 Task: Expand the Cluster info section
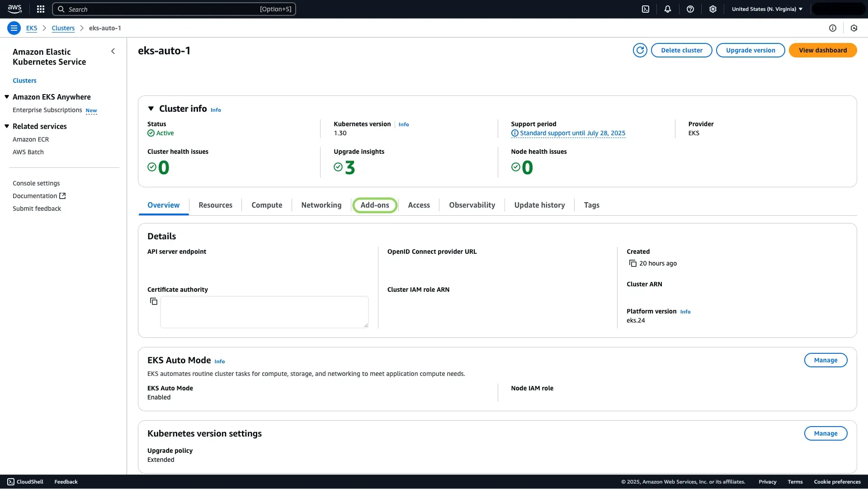[150, 109]
